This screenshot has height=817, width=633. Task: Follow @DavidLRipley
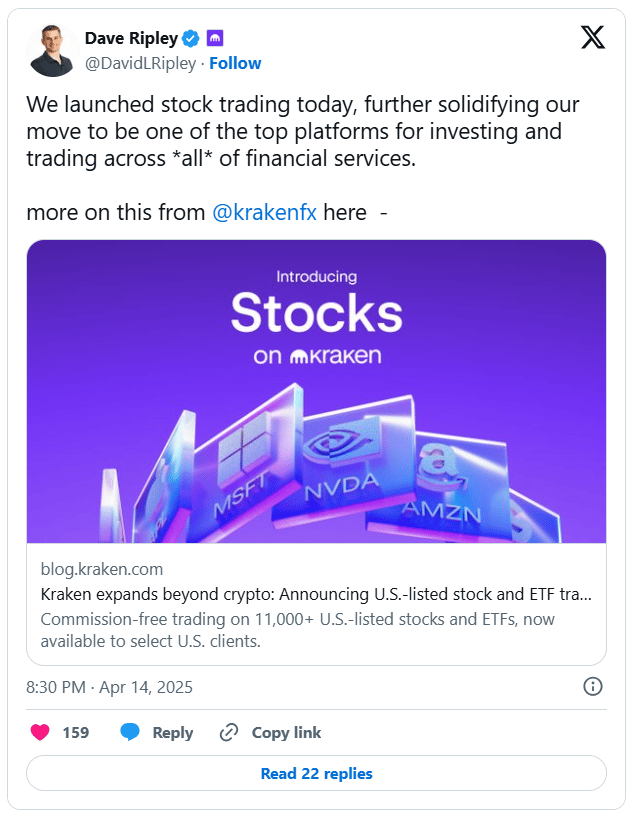(x=235, y=63)
